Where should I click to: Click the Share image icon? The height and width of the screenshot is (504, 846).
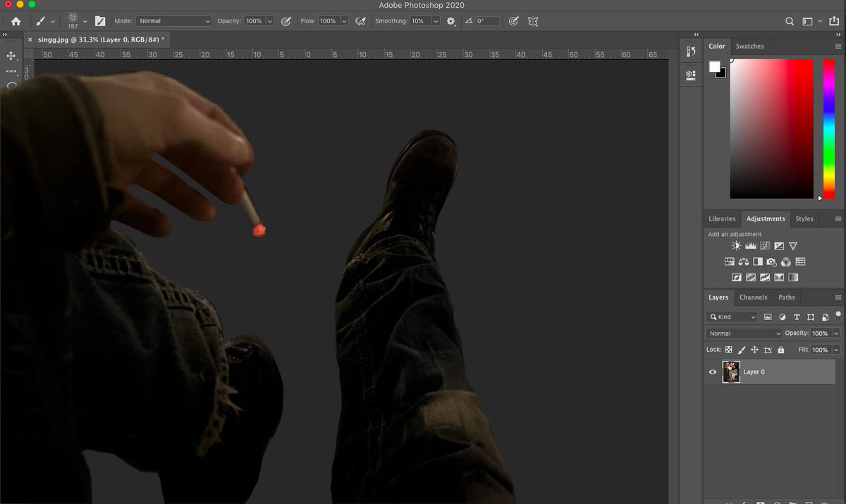[835, 21]
